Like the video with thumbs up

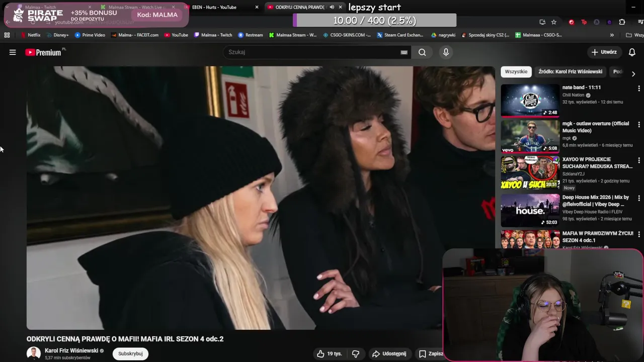329,354
